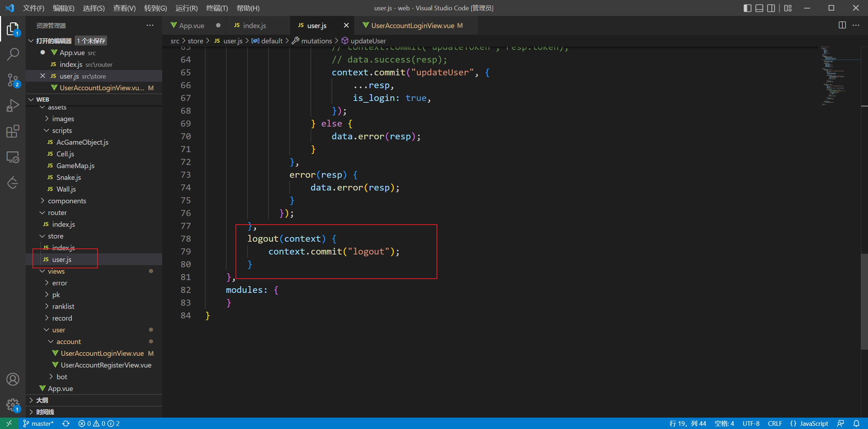Select the user.js tab in editor
The image size is (868, 429).
[316, 26]
